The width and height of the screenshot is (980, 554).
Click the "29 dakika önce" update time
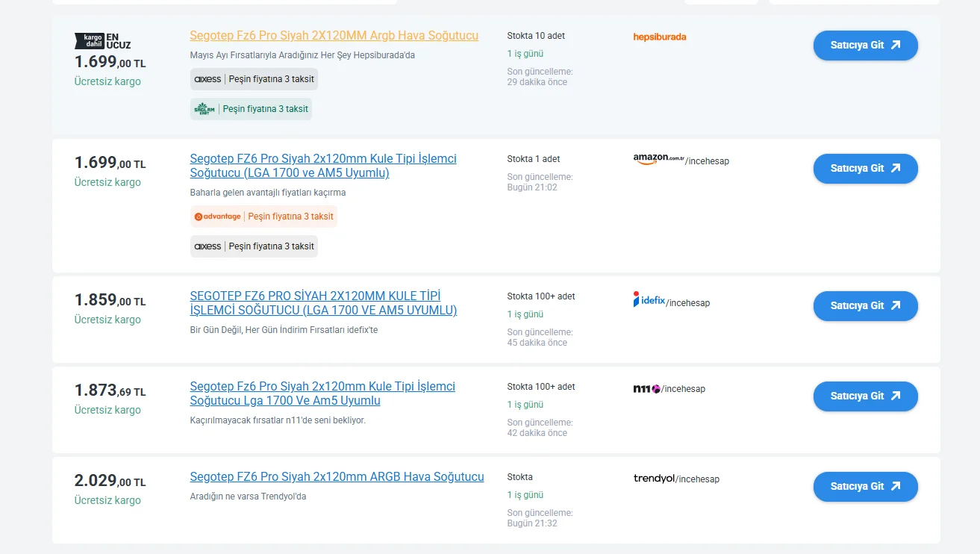pos(537,82)
